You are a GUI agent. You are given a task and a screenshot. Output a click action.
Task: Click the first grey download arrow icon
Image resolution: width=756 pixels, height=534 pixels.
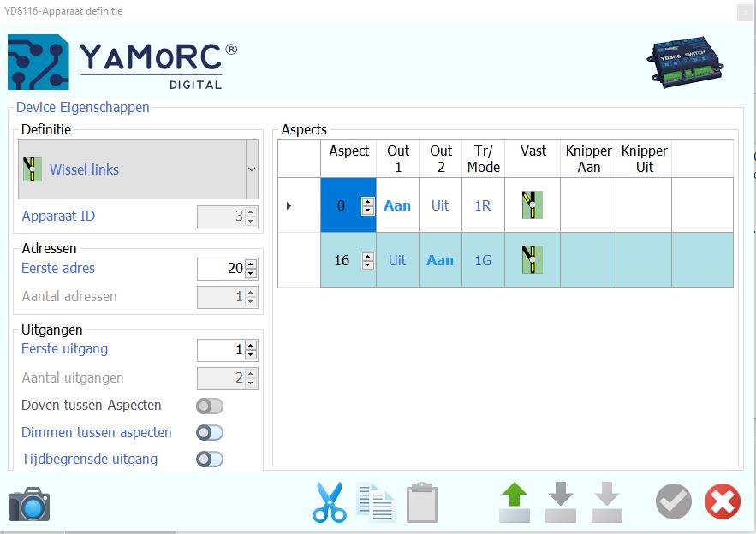pyautogui.click(x=561, y=502)
